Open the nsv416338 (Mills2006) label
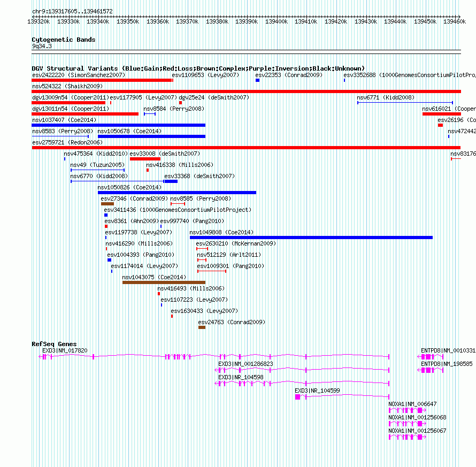 pos(180,165)
